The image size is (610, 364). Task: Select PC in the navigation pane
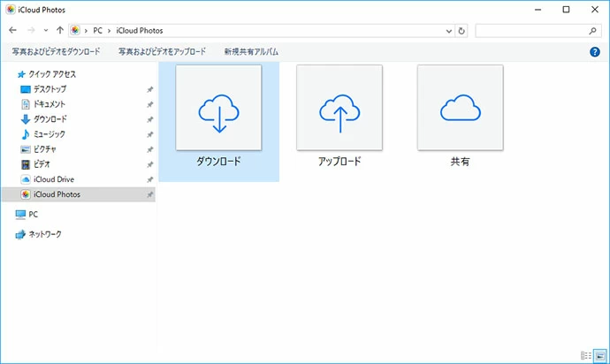pyautogui.click(x=33, y=214)
